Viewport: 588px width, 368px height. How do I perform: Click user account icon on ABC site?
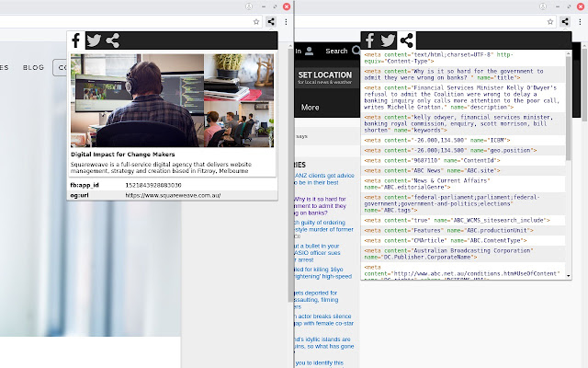coord(309,52)
